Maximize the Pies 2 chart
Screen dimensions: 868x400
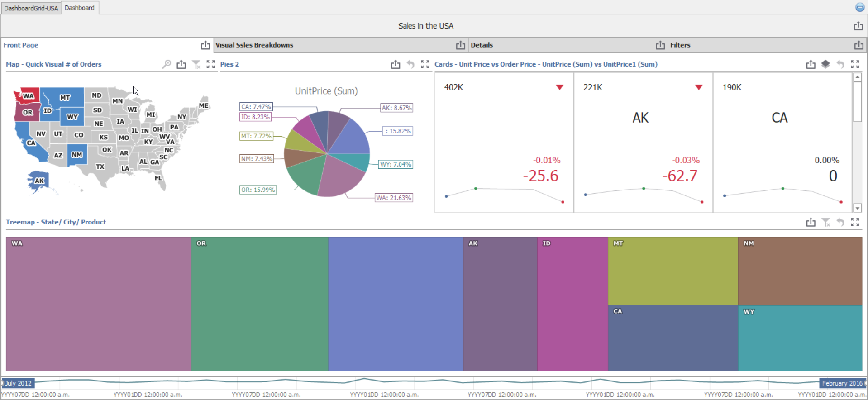[x=424, y=64]
